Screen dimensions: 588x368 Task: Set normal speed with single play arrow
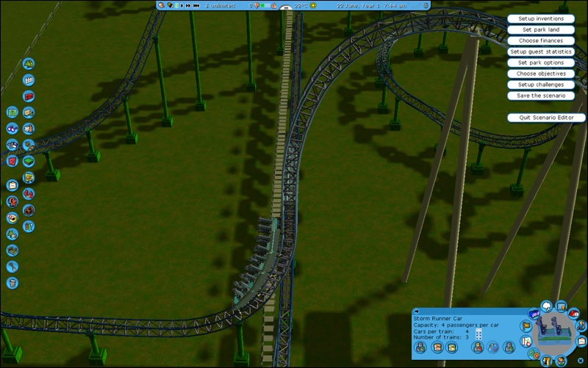(182, 6)
